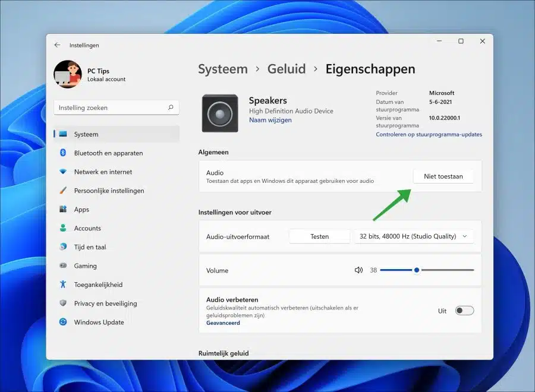Click the PC Tips account name
Viewport: 535px width, 392px height.
[98, 71]
